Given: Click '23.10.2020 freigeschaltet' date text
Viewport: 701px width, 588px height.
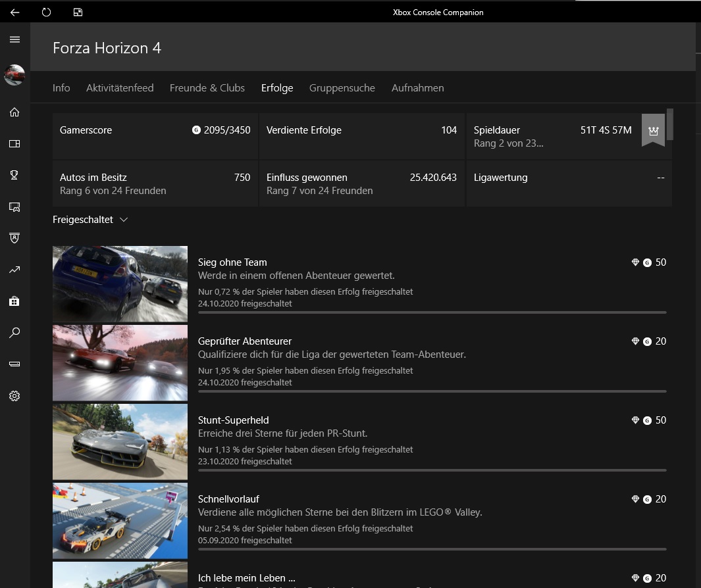Looking at the screenshot, I should coord(245,462).
